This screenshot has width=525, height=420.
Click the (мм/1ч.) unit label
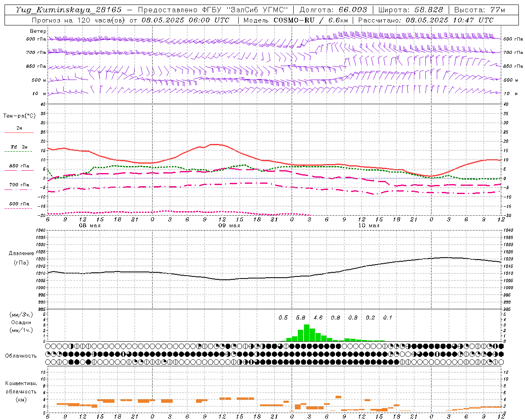pos(21,330)
